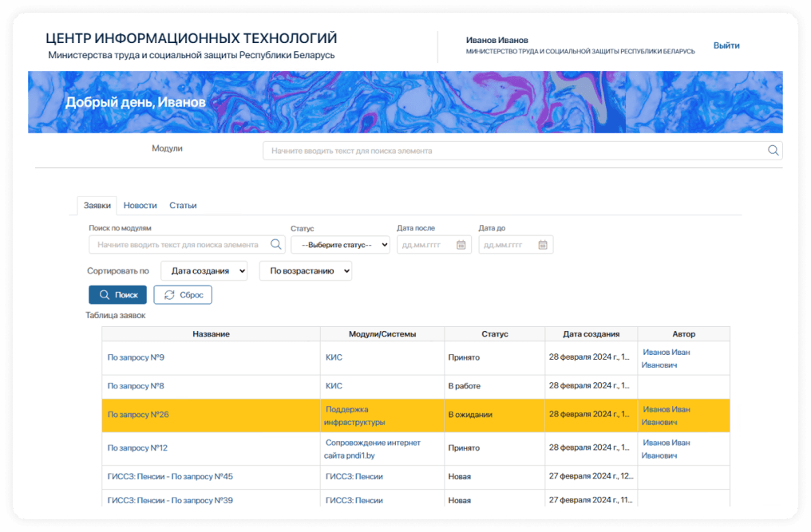Click 'Поддержка инфраструктуры' module link
This screenshot has height=532, width=811.
354,416
